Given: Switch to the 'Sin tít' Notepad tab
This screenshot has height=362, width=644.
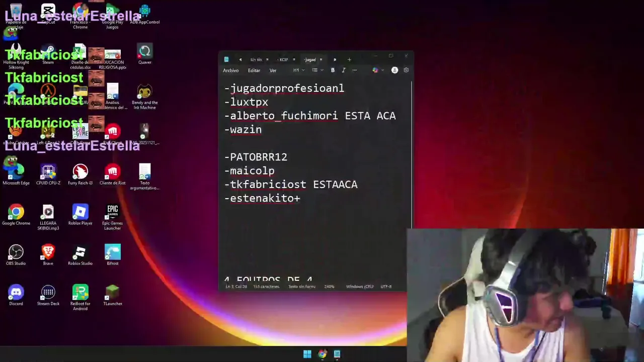Looking at the screenshot, I should [x=256, y=60].
